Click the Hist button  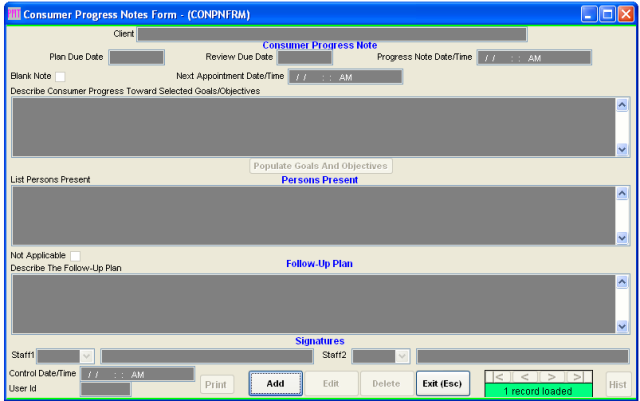(x=617, y=383)
